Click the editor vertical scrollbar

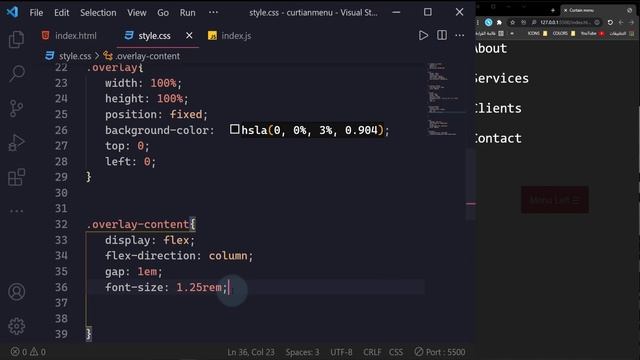point(471,184)
